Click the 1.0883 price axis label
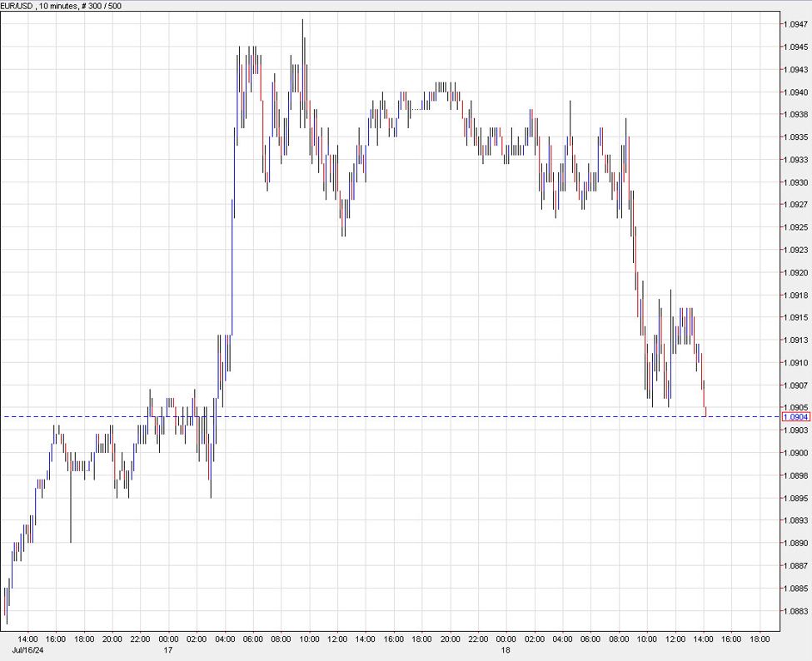812x661 pixels. click(795, 611)
